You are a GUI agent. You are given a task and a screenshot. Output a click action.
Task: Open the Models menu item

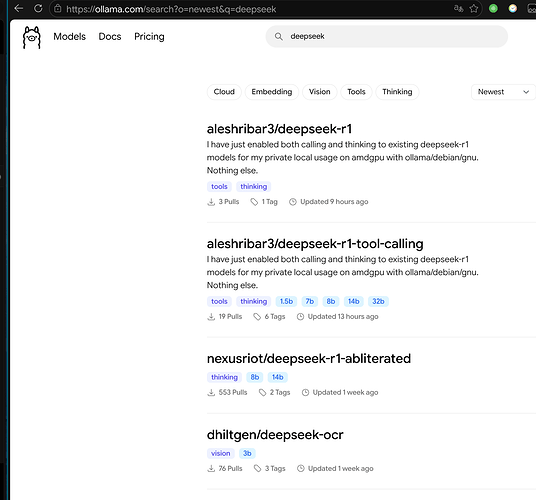coord(69,37)
